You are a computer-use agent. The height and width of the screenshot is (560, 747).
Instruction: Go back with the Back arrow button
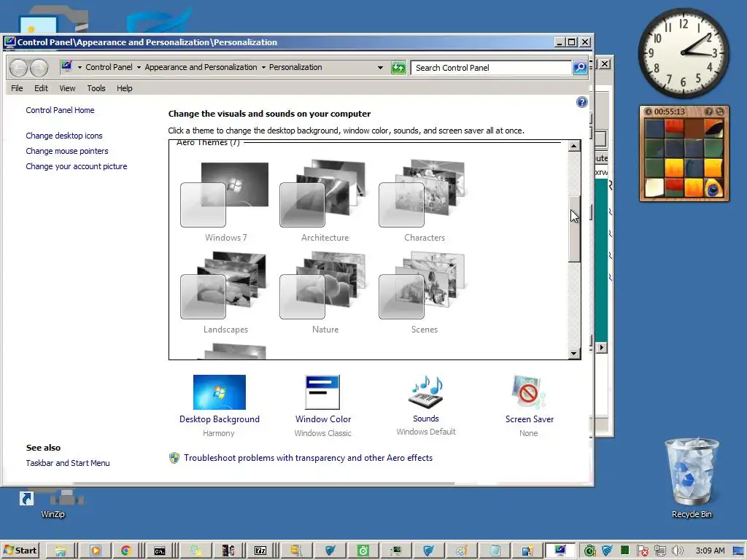point(19,68)
